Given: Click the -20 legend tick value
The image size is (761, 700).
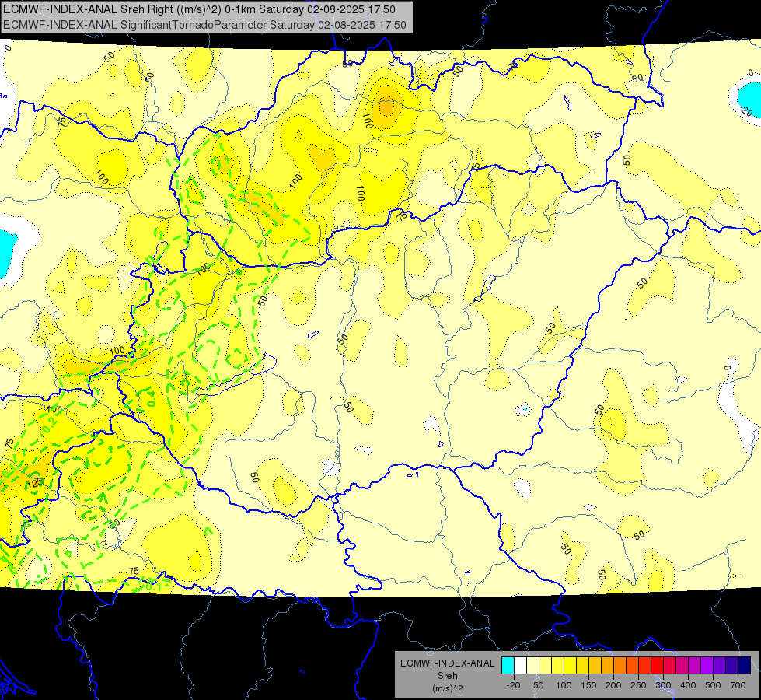Looking at the screenshot, I should pos(514,685).
